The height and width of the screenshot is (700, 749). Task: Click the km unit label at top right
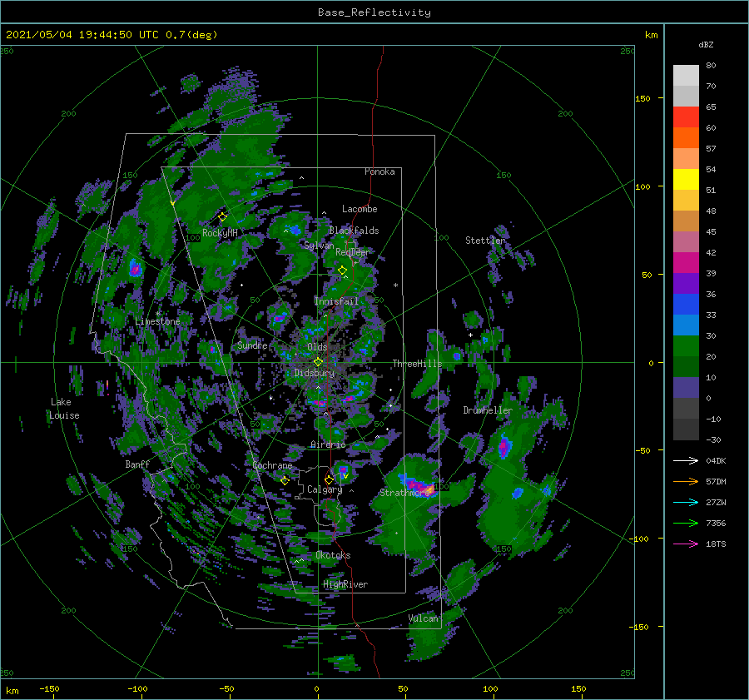(x=651, y=35)
